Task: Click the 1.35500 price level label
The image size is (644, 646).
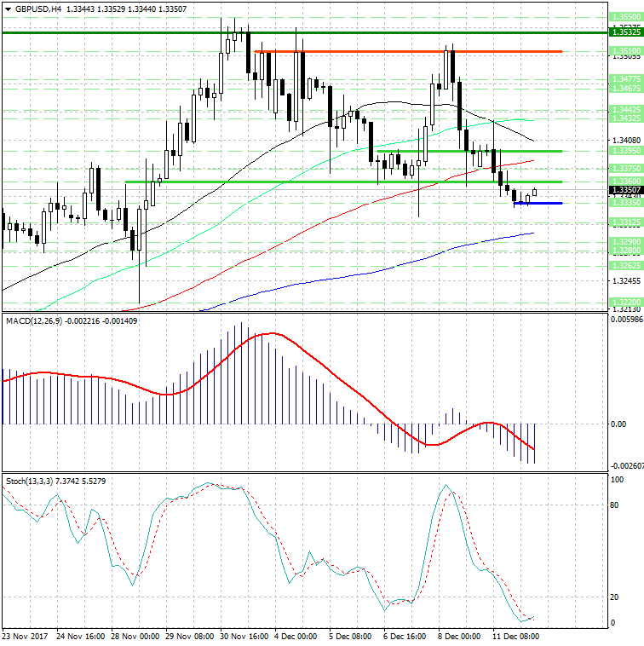Action: point(626,17)
